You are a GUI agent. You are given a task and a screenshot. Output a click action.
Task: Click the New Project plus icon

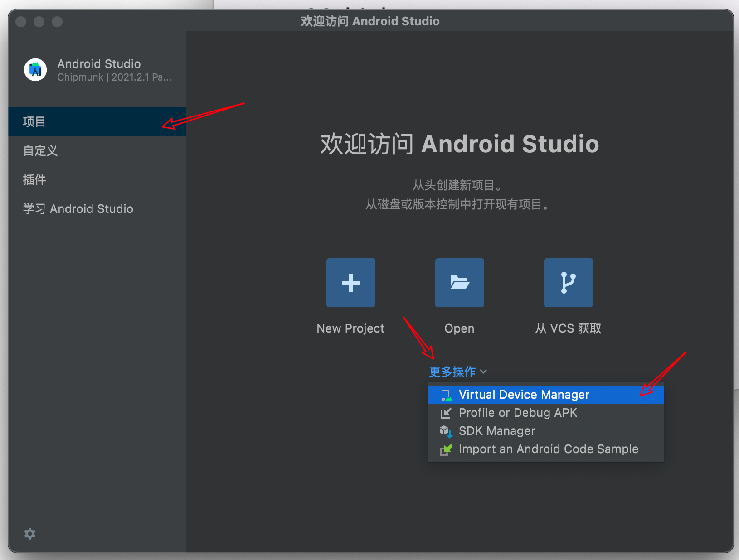coord(350,283)
